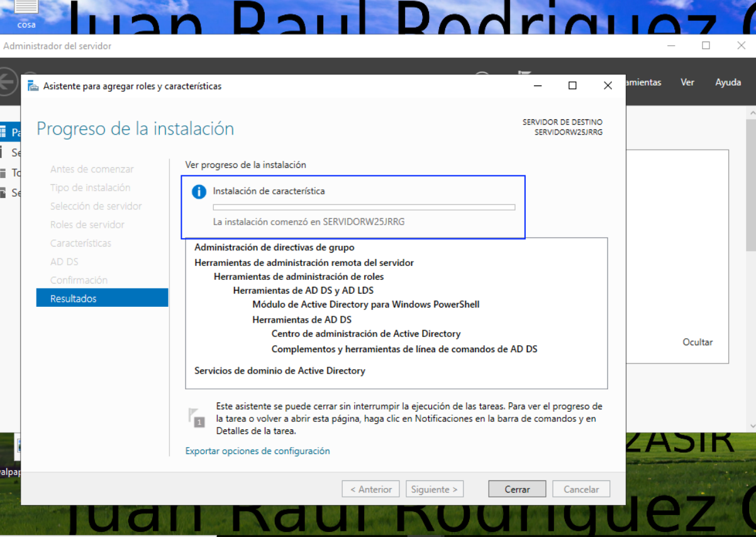Click 'Complementos y herramientas de línea de comandos' entry
This screenshot has height=537, width=756.
click(x=404, y=349)
